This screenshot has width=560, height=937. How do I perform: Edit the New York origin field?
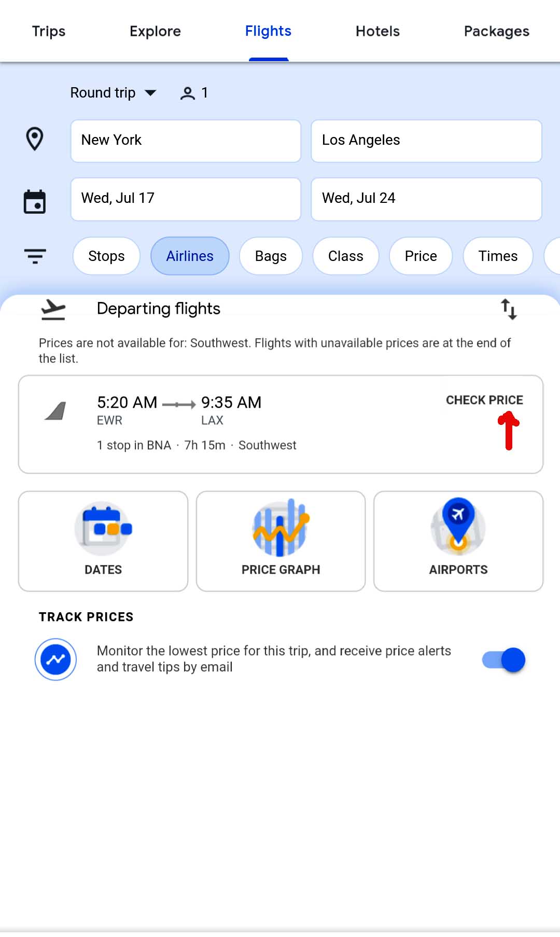[186, 141]
